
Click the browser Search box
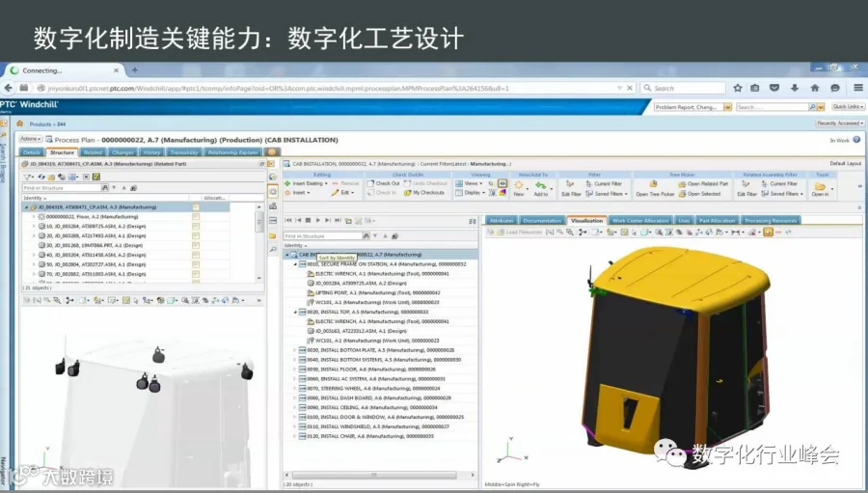[x=683, y=88]
